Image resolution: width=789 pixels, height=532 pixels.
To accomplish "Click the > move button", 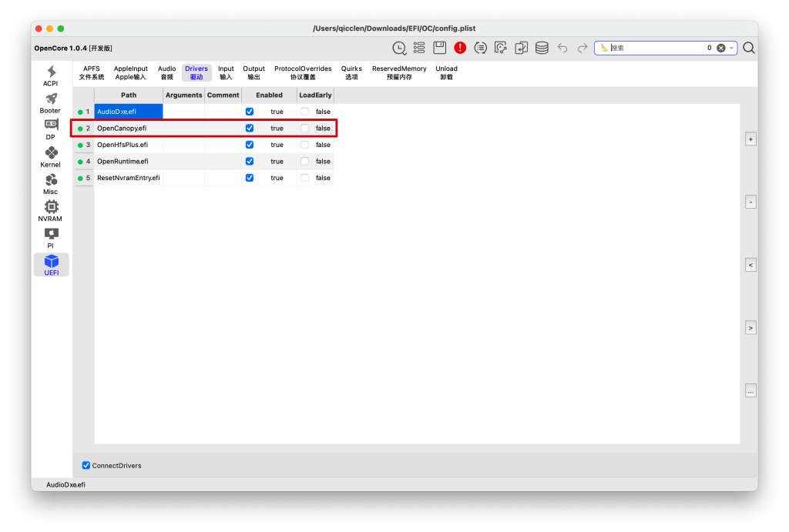I will 750,328.
